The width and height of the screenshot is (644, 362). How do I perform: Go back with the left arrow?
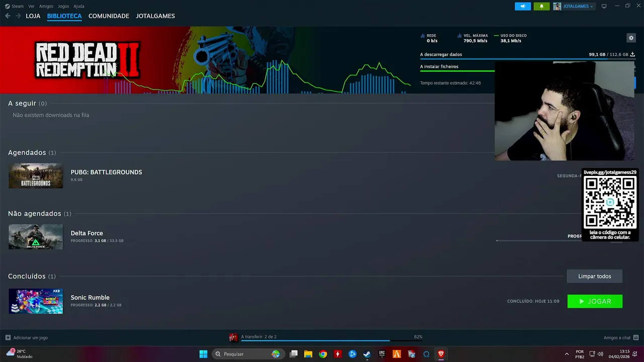point(8,16)
